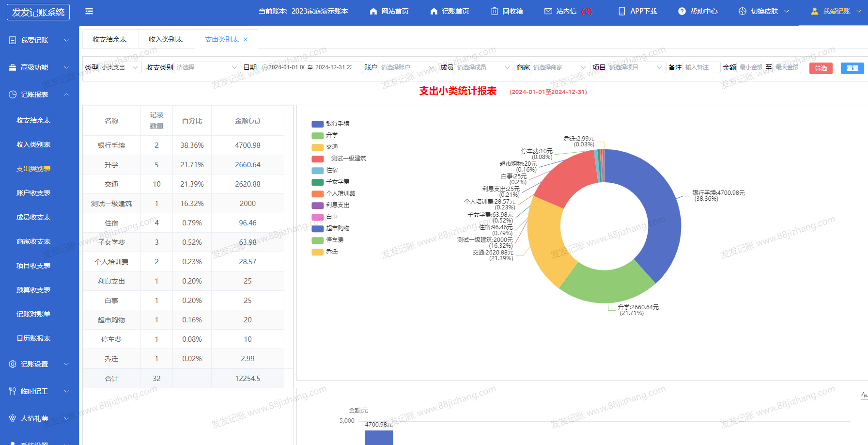Open the 项目 selection dropdown
The height and width of the screenshot is (445, 868).
(x=636, y=67)
